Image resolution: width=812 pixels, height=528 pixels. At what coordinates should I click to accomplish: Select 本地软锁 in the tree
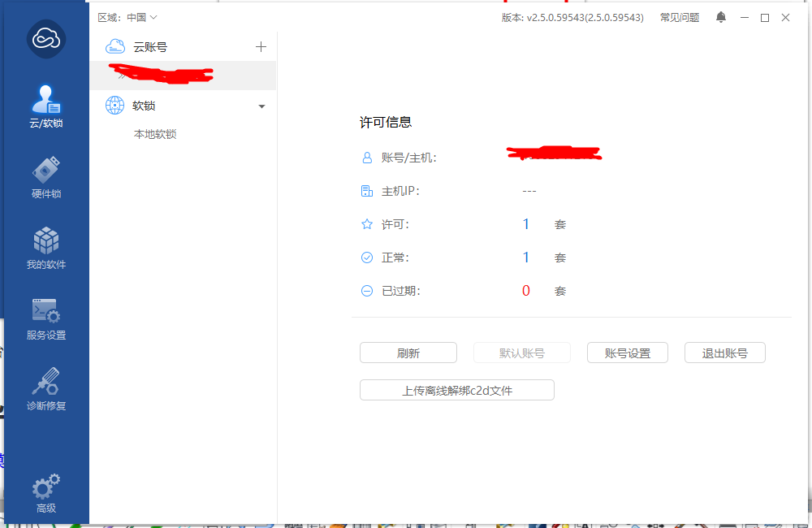point(155,134)
